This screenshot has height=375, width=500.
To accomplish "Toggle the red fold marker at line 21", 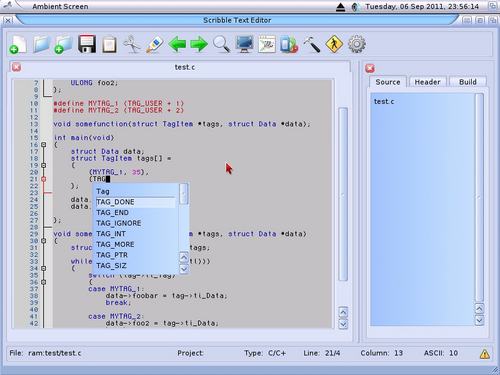I will coord(44,179).
